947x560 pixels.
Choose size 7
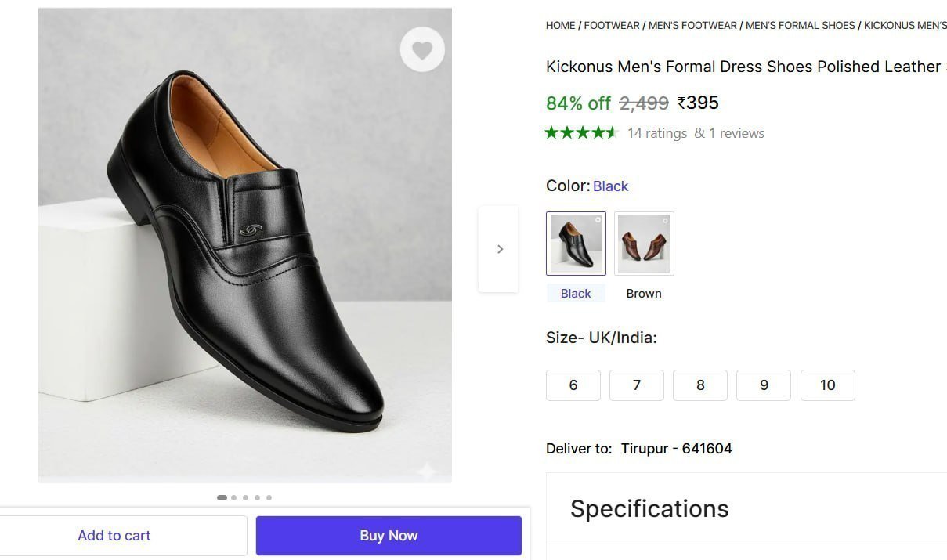tap(637, 385)
